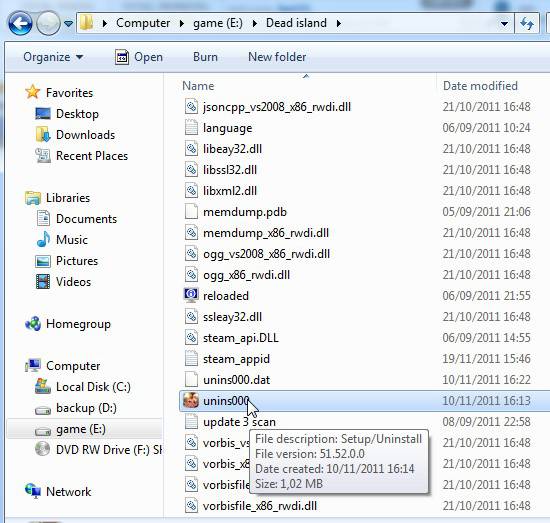Screen dimensions: 550x523
Task: Select ssleay32.dll file icon
Action: pos(191,317)
